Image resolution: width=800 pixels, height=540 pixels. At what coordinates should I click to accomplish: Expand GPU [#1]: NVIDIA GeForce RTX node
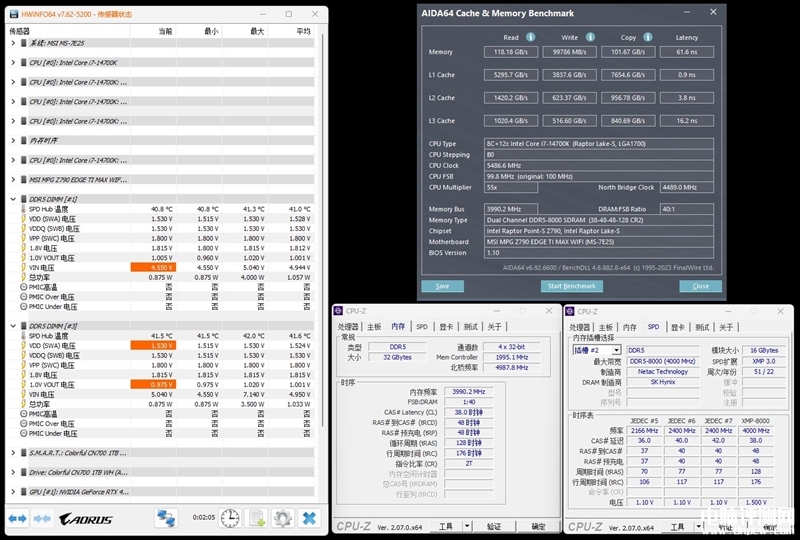tap(13, 492)
